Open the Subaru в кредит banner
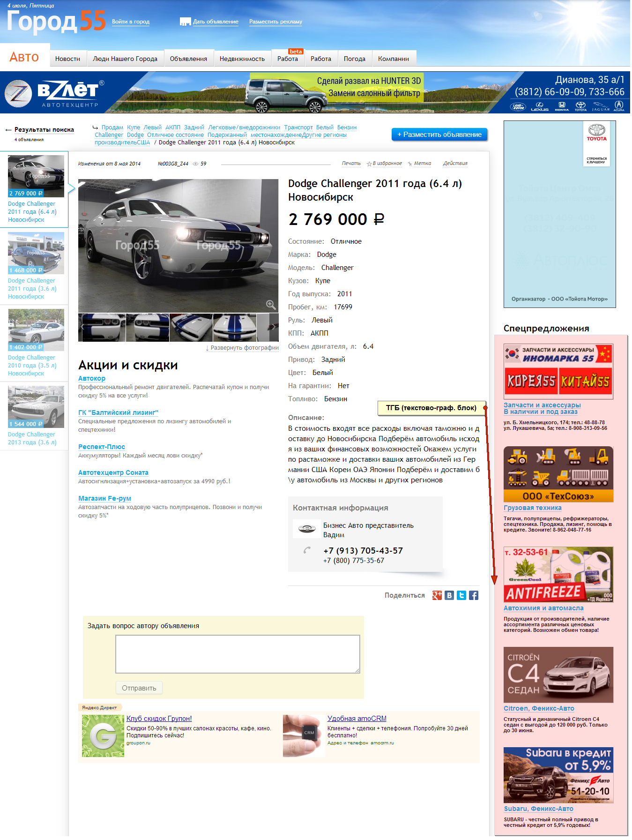The height and width of the screenshot is (840, 632). 558,775
